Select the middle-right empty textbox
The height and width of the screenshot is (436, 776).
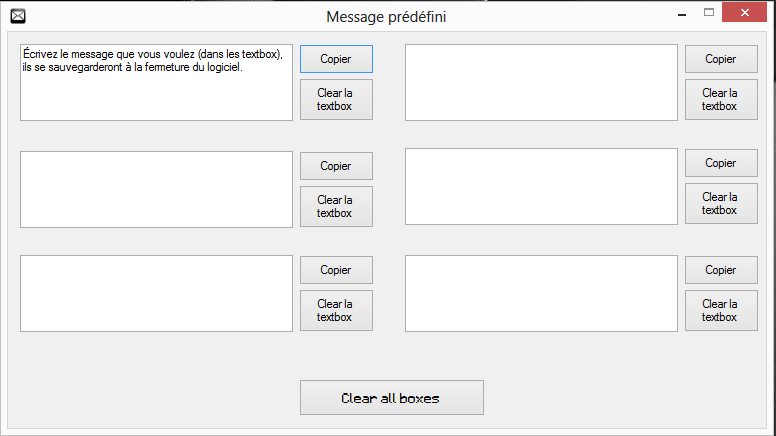(541, 187)
